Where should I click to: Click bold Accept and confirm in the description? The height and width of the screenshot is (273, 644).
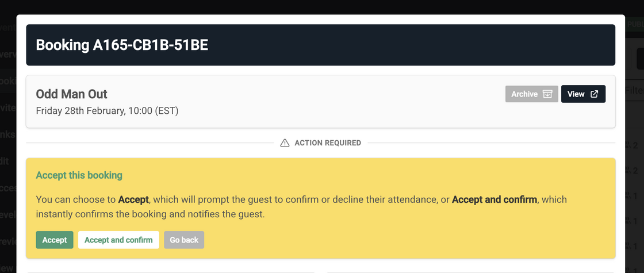pyautogui.click(x=494, y=199)
